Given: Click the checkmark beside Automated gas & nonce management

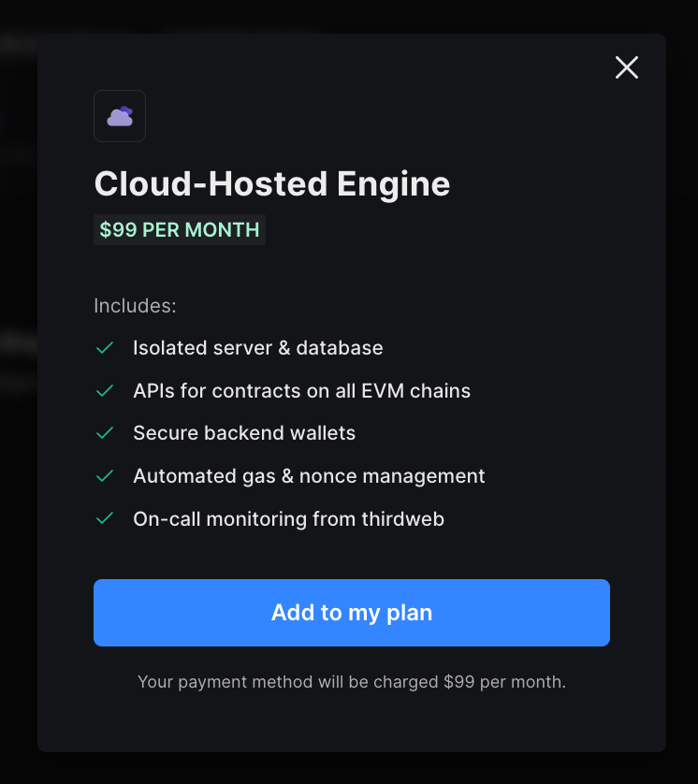Looking at the screenshot, I should (105, 476).
